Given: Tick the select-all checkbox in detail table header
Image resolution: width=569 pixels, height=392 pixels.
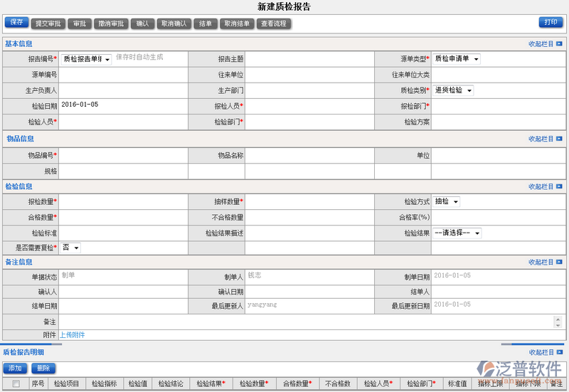Looking at the screenshot, I should (16, 383).
